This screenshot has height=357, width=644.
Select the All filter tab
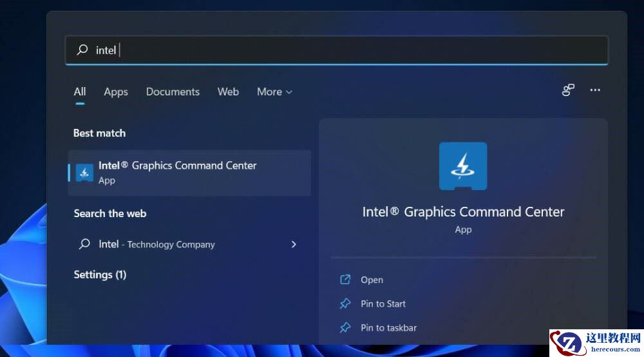[80, 92]
